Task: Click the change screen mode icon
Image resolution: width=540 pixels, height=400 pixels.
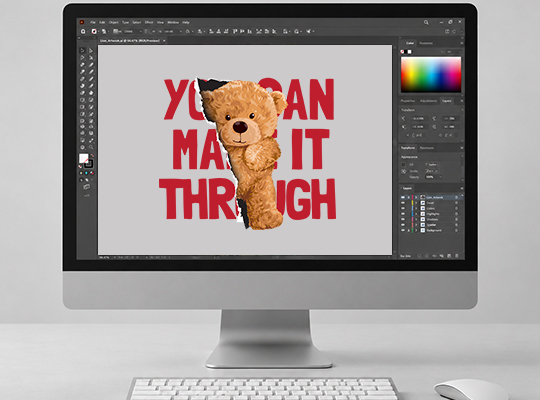Action: [86, 187]
